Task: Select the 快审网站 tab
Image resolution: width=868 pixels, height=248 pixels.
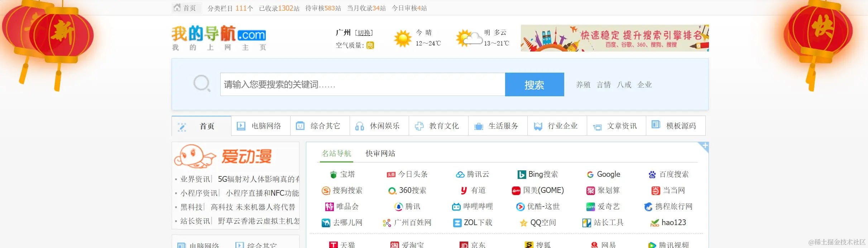Action: click(380, 154)
